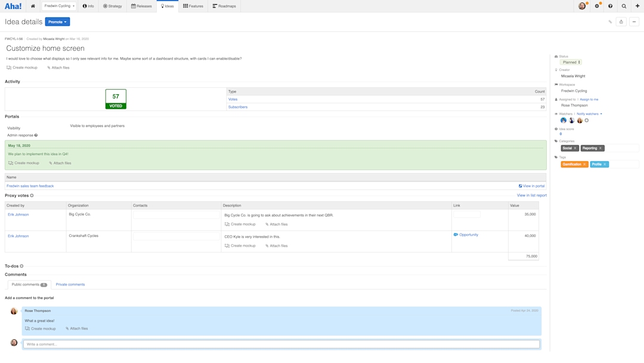This screenshot has height=363, width=644.
Task: Open the Planned status dropdown
Action: click(x=571, y=61)
